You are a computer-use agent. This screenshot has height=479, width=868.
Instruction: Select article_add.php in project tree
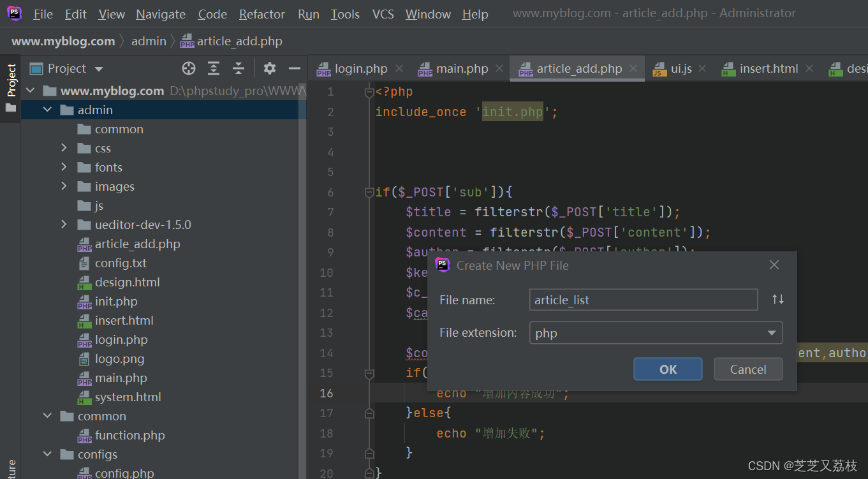(138, 244)
